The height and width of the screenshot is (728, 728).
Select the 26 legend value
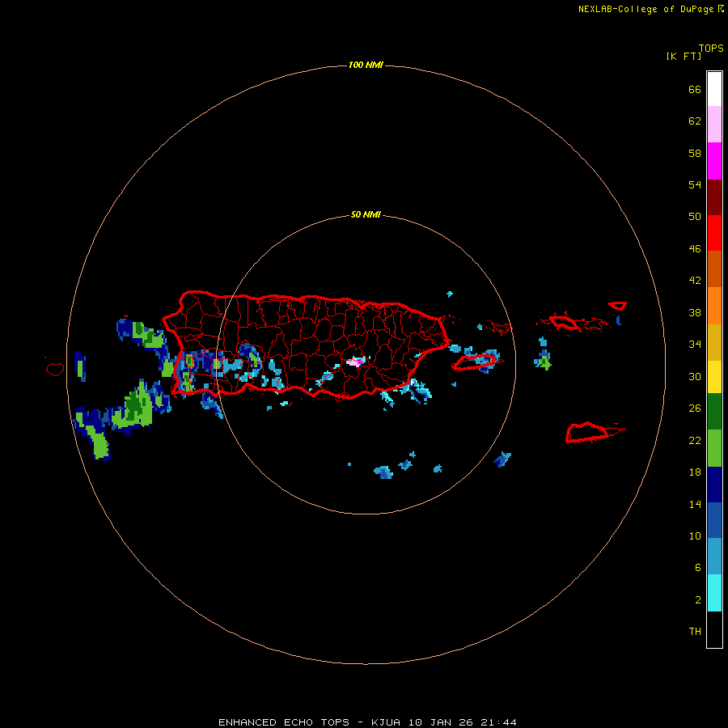click(695, 408)
